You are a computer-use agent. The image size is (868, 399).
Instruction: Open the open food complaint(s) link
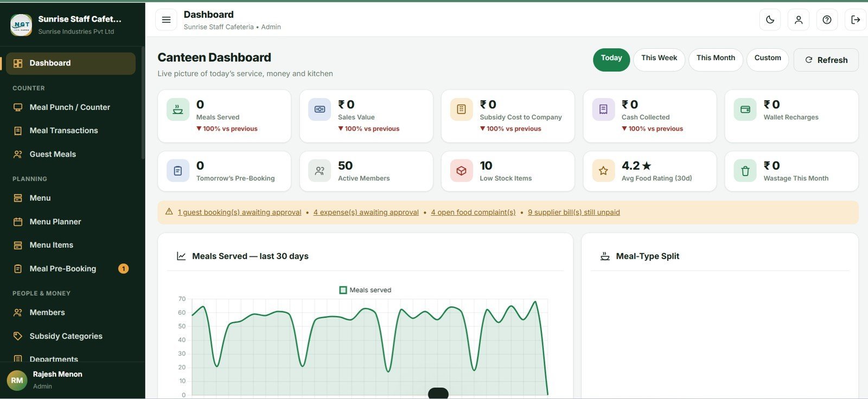(x=473, y=213)
